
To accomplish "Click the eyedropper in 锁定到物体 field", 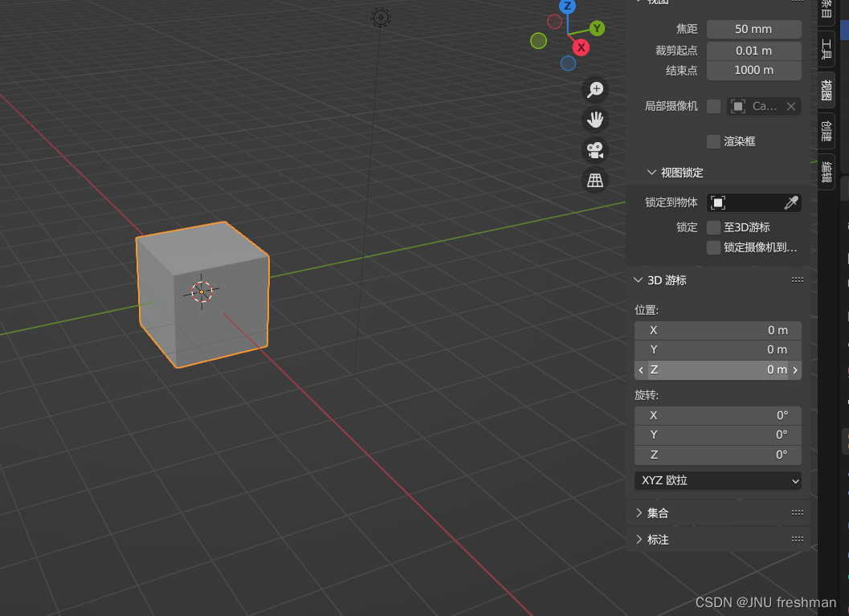I will pyautogui.click(x=790, y=202).
